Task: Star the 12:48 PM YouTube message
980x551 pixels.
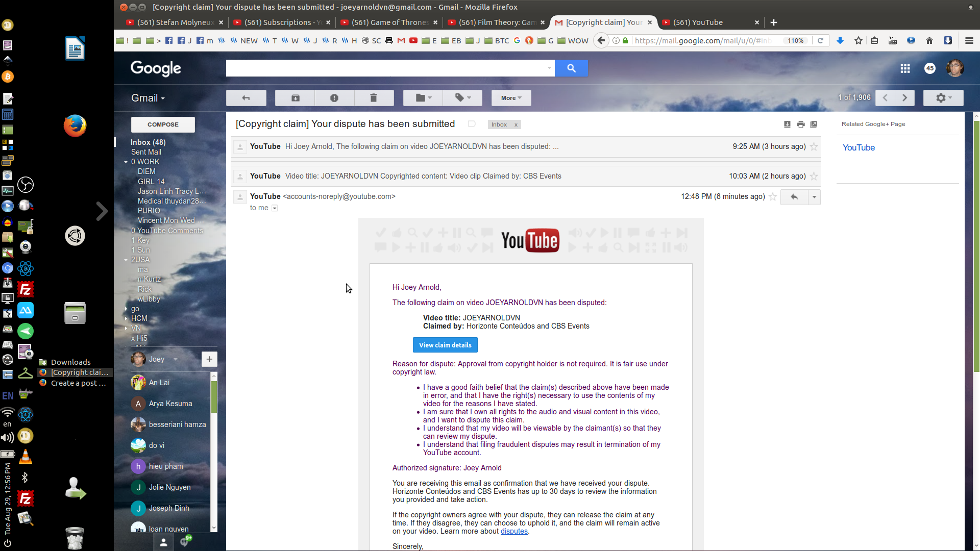Action: pyautogui.click(x=773, y=197)
